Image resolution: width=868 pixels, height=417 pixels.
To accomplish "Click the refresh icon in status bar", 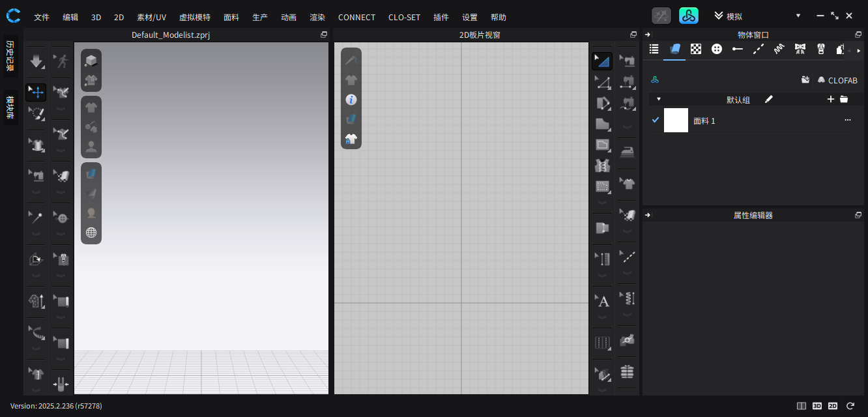I will (x=850, y=406).
